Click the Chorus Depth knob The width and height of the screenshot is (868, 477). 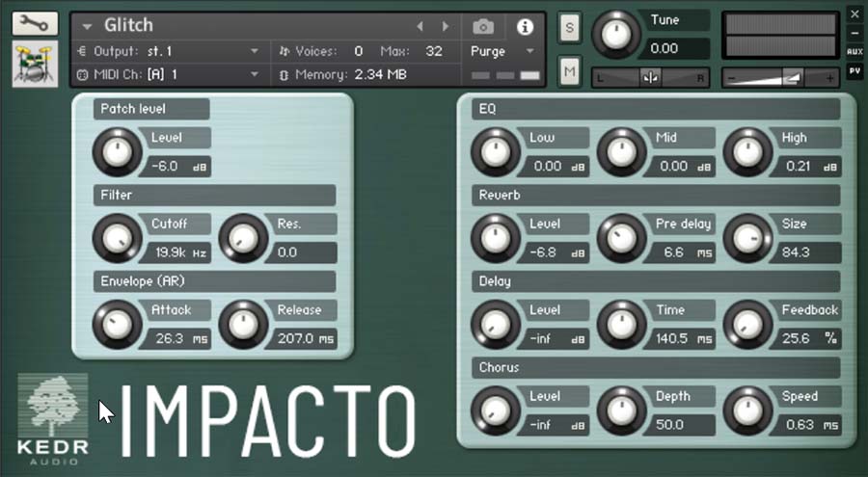(x=622, y=411)
